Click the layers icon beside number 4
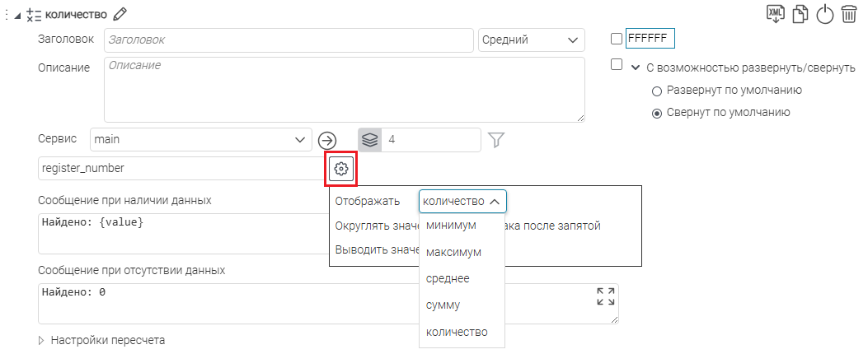The width and height of the screenshot is (868, 354). click(x=369, y=140)
